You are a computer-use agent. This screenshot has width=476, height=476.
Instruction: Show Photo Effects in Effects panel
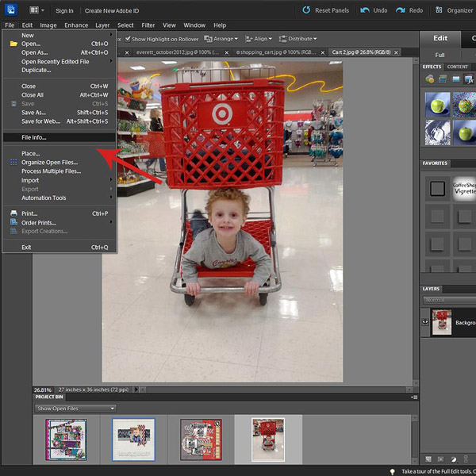[456, 79]
